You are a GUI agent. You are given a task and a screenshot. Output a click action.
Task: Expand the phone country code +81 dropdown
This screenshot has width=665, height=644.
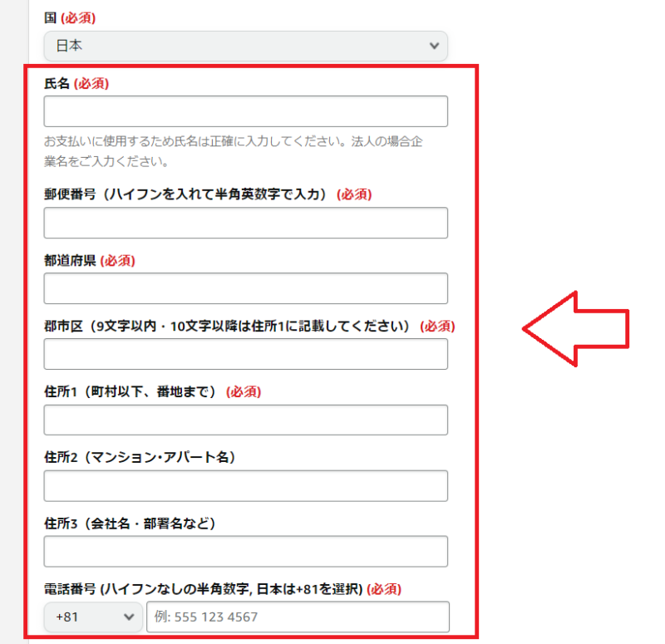(91, 617)
